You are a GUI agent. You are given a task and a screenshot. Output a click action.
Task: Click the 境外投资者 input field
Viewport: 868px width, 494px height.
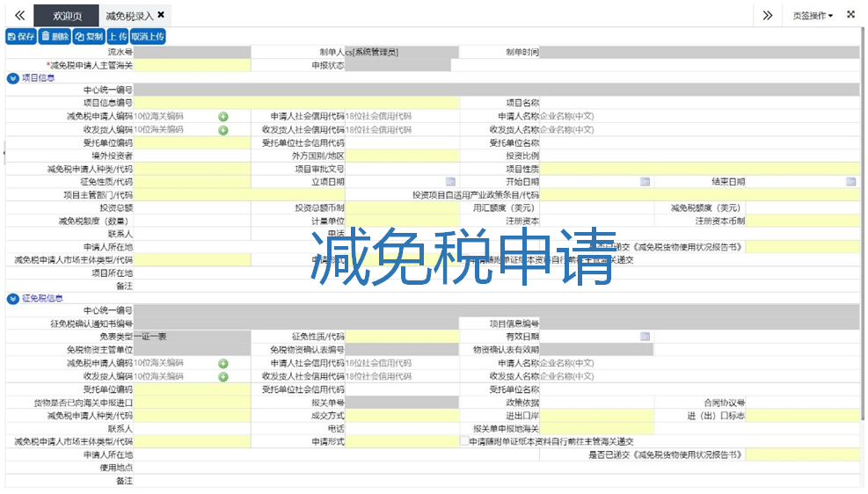tap(192, 156)
